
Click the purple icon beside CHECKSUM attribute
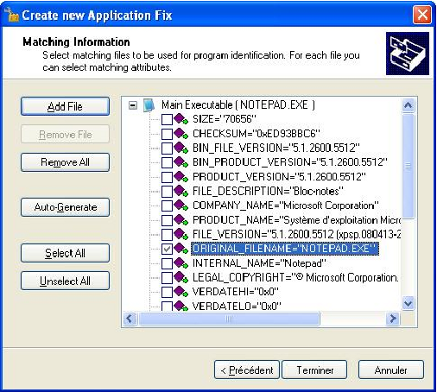point(181,134)
